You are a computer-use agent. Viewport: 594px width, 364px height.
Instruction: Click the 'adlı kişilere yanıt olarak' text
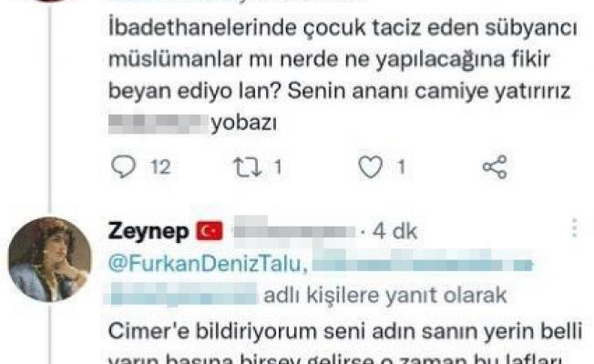tap(385, 296)
